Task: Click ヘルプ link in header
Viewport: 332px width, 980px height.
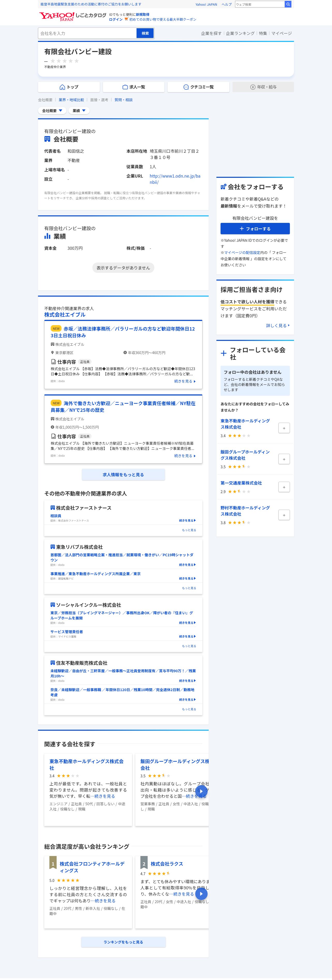Action: pos(227,5)
